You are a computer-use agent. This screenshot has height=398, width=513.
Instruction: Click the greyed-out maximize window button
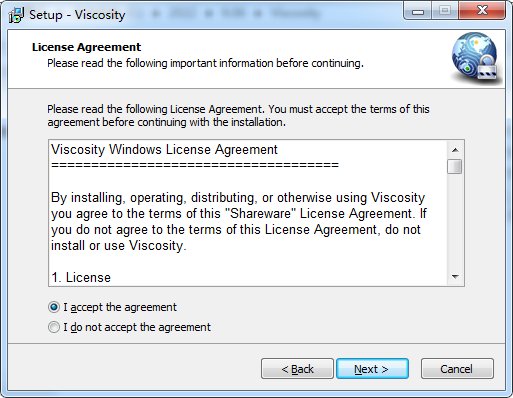(444, 11)
